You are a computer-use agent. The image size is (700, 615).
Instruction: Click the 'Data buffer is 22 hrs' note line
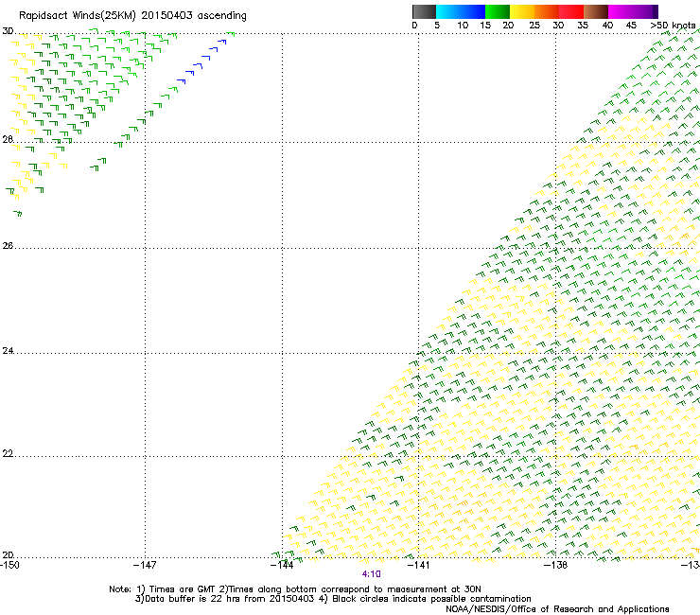tap(334, 599)
